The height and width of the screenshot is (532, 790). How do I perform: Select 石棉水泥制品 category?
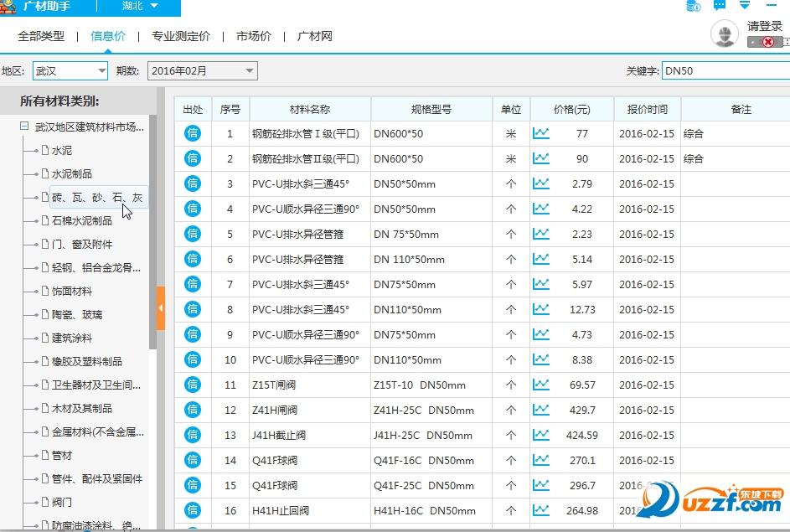(81, 220)
